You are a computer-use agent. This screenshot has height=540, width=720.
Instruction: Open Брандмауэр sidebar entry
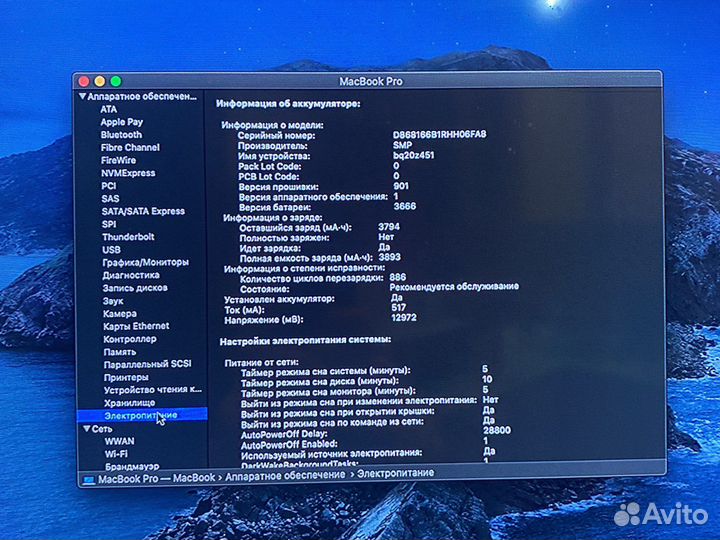(132, 467)
